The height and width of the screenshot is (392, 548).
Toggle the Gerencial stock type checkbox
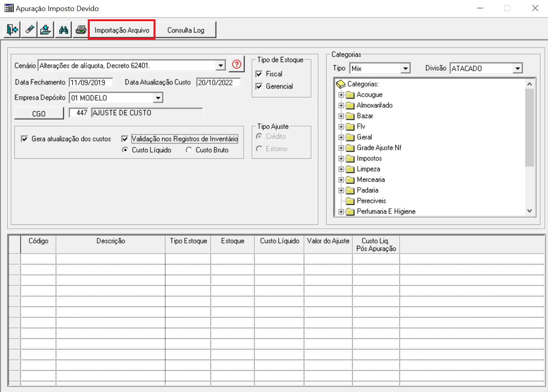point(259,86)
